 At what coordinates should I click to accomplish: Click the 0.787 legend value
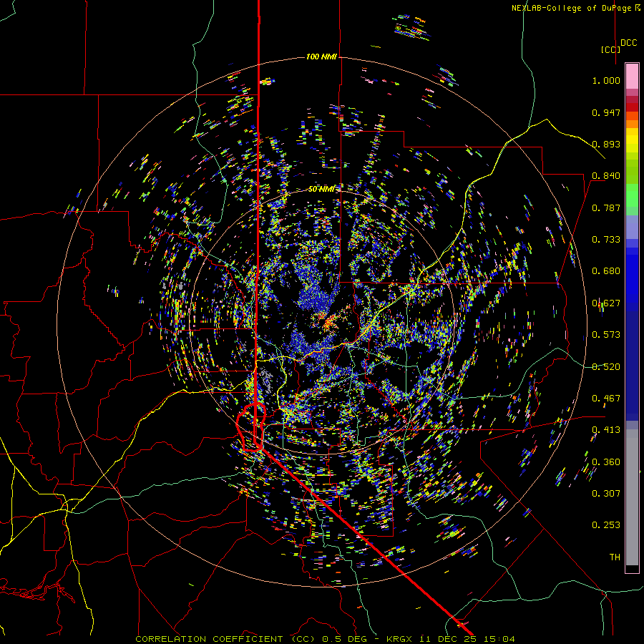point(606,208)
